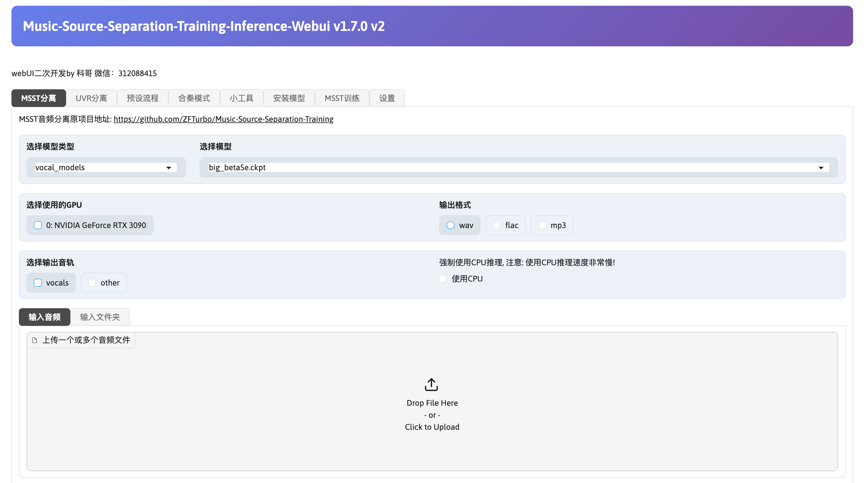Open the 预设流程 tab
This screenshot has height=483, width=868.
[143, 98]
